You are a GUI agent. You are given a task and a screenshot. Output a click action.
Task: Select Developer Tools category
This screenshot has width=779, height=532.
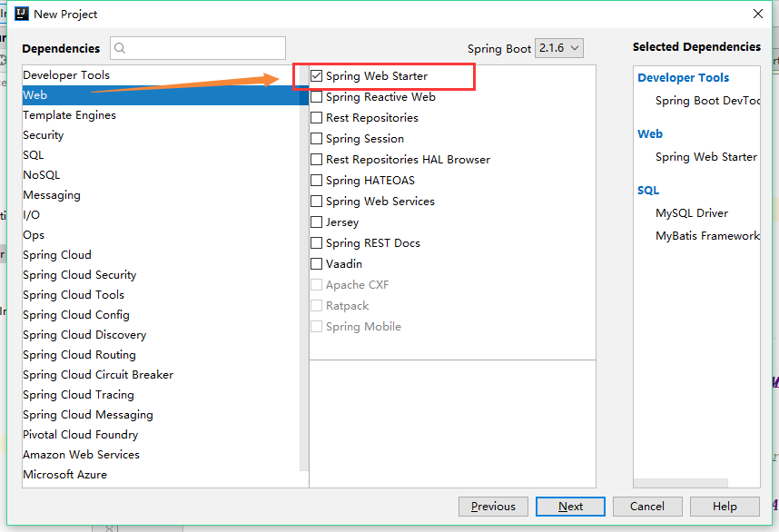coord(161,75)
